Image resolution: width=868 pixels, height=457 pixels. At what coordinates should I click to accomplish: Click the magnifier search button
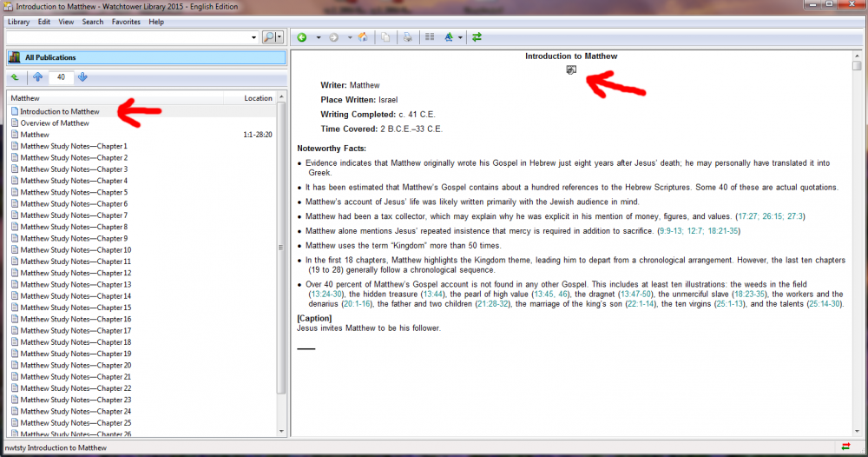pyautogui.click(x=268, y=37)
